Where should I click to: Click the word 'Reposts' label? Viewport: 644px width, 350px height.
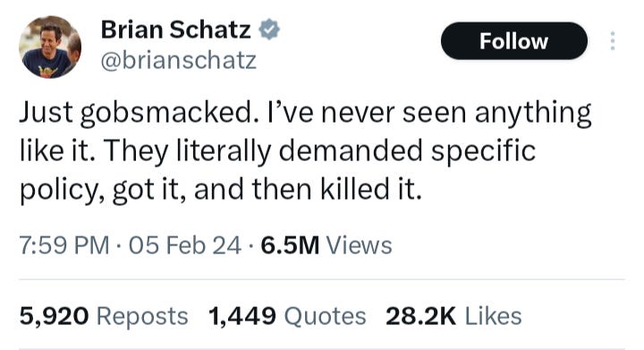[x=142, y=317]
